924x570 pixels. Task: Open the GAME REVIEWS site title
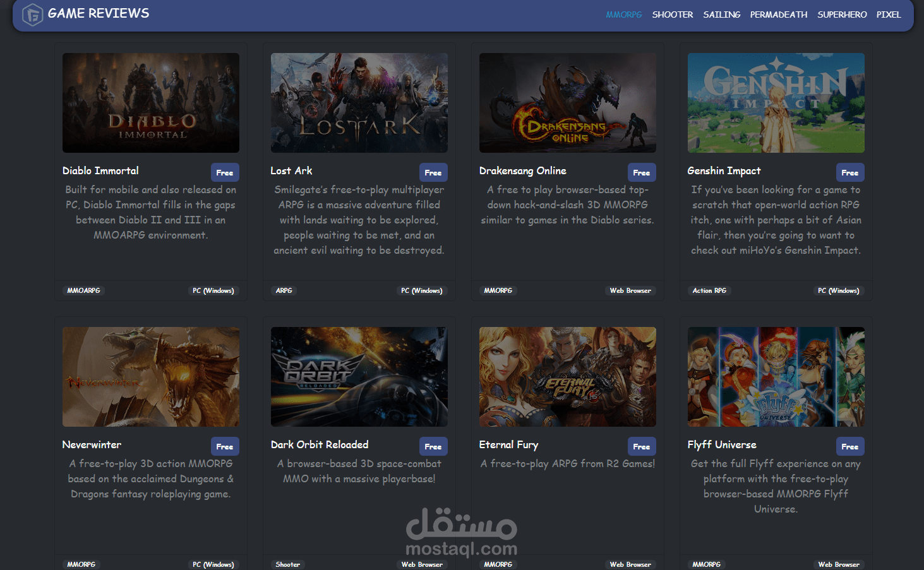(x=99, y=13)
